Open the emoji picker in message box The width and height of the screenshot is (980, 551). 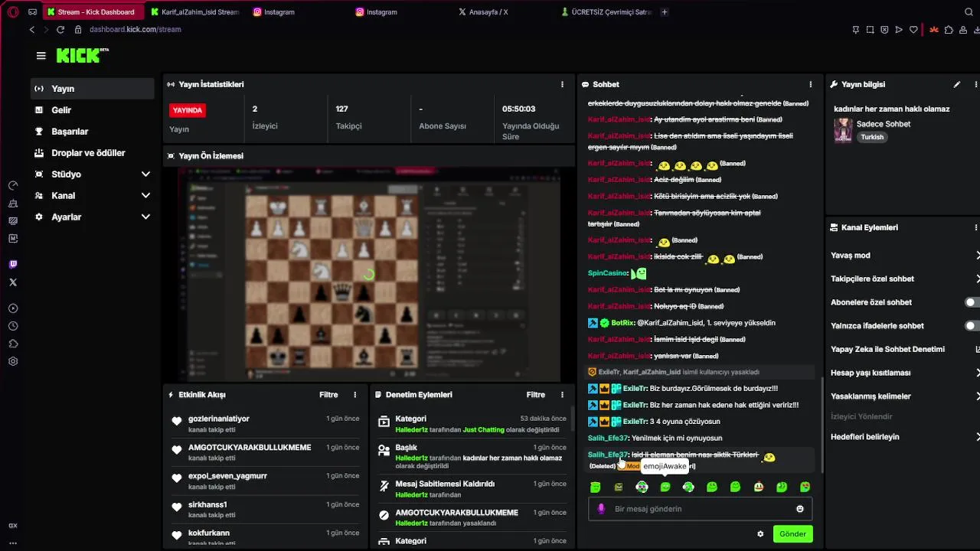click(x=800, y=509)
